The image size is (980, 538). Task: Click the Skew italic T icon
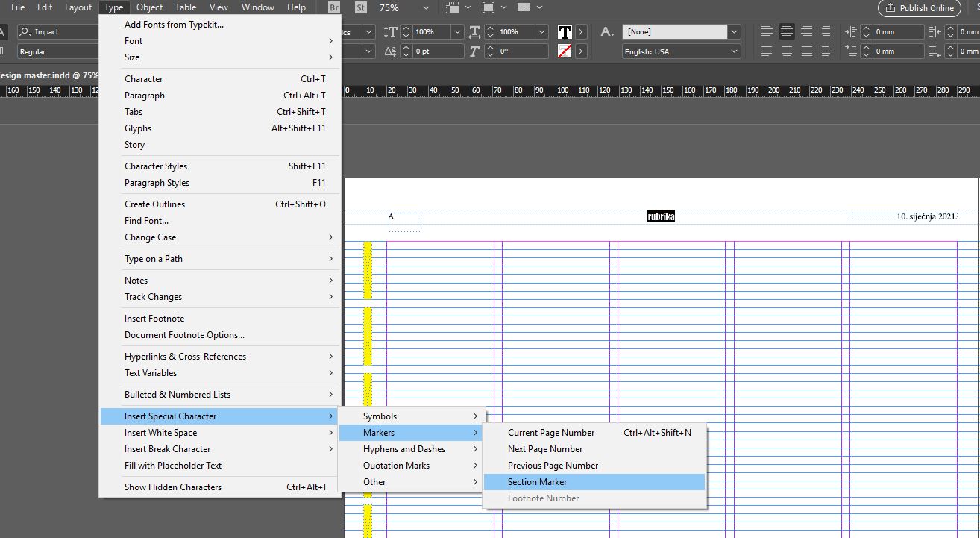click(x=475, y=51)
